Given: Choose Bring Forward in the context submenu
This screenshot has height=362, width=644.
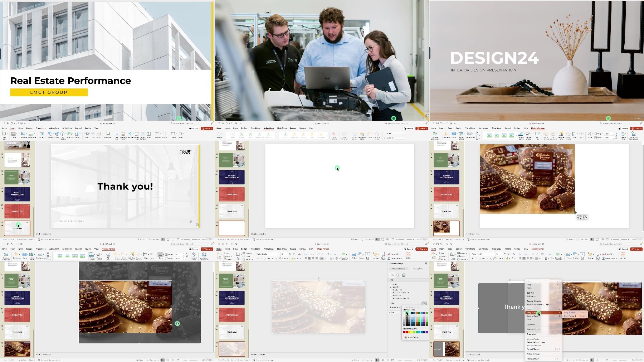Looking at the screenshot, I should coord(570,316).
